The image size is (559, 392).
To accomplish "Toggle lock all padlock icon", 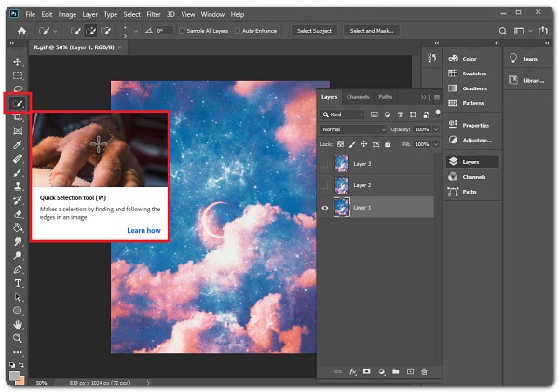I will click(x=388, y=144).
